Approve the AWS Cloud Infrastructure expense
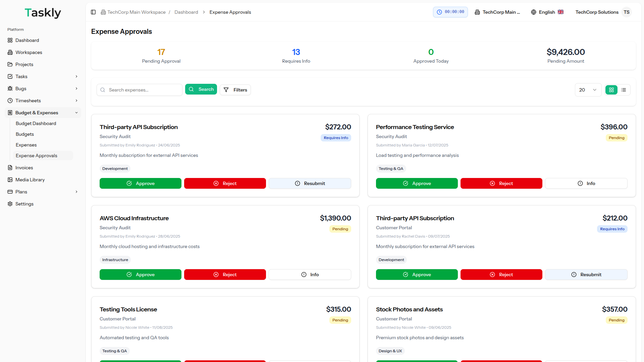 point(140,275)
